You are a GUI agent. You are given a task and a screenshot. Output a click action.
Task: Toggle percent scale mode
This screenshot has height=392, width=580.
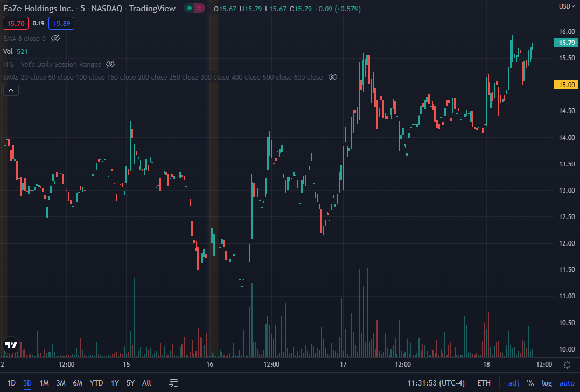[x=530, y=383]
